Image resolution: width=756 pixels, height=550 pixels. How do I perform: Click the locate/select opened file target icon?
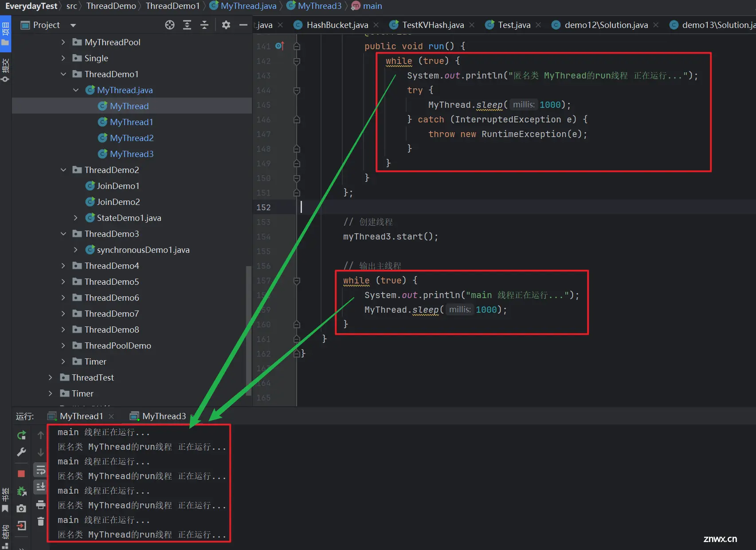(170, 25)
